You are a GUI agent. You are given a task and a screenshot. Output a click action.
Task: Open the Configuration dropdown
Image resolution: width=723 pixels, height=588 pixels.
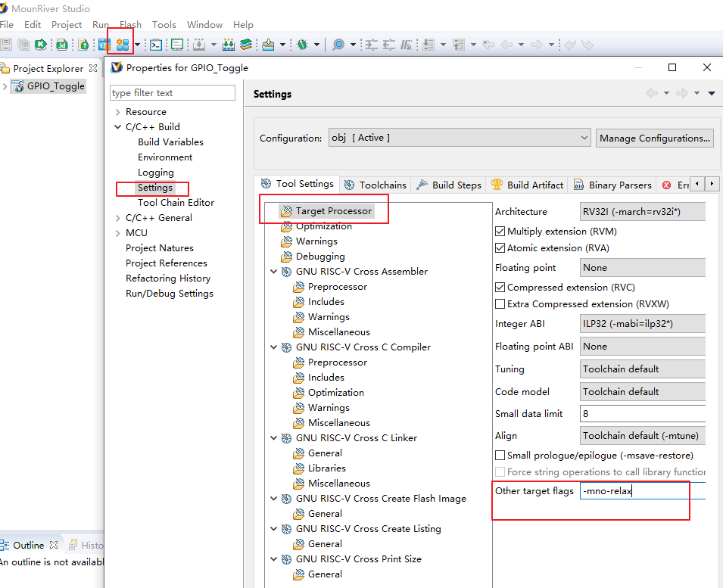(x=459, y=138)
